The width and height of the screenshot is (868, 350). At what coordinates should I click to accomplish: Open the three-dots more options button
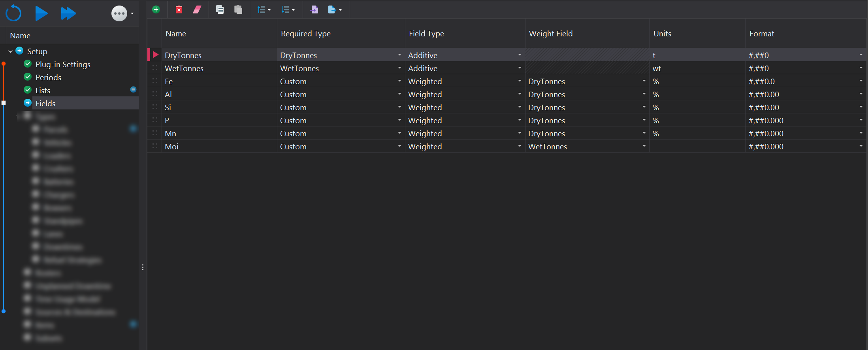119,14
